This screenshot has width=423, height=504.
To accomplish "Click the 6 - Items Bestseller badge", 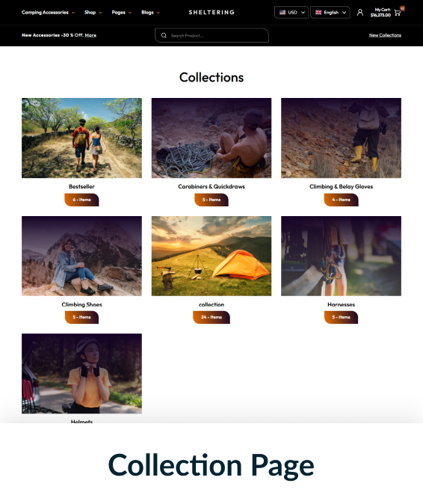I will click(81, 200).
